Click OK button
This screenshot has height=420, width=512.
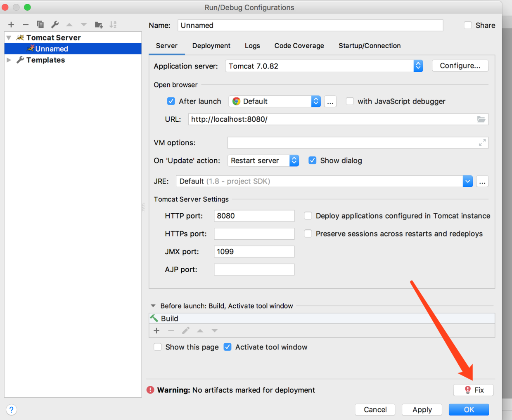point(469,410)
